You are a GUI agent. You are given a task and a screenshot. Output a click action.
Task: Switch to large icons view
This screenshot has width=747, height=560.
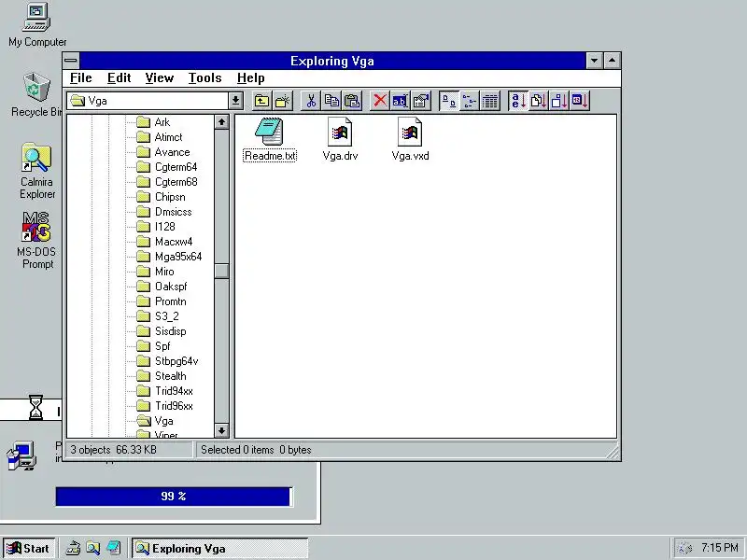pos(449,101)
